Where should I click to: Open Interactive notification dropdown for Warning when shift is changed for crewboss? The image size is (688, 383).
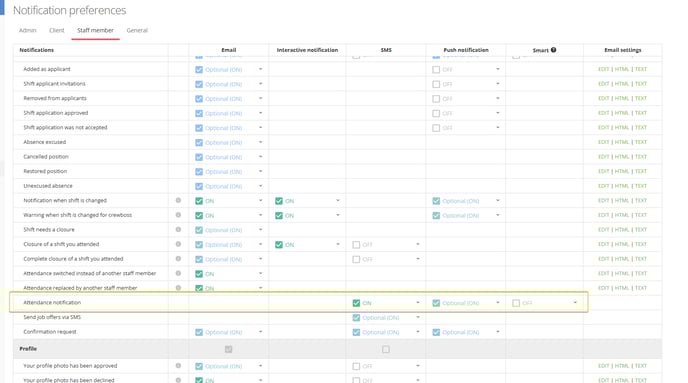338,215
